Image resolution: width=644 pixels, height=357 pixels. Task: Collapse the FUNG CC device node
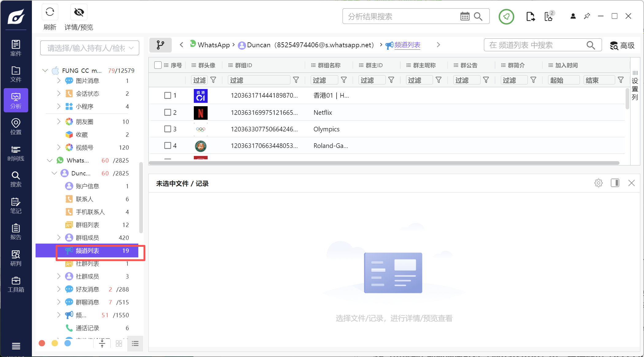[45, 71]
